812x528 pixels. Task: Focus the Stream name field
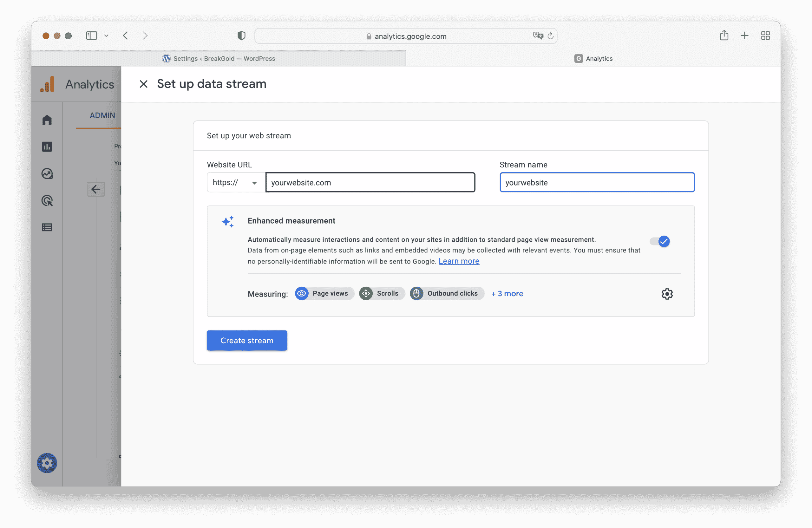coord(597,182)
